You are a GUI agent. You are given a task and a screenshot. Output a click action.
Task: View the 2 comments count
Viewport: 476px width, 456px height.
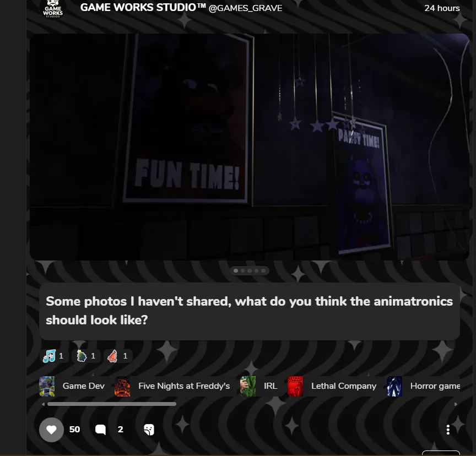coord(121,430)
